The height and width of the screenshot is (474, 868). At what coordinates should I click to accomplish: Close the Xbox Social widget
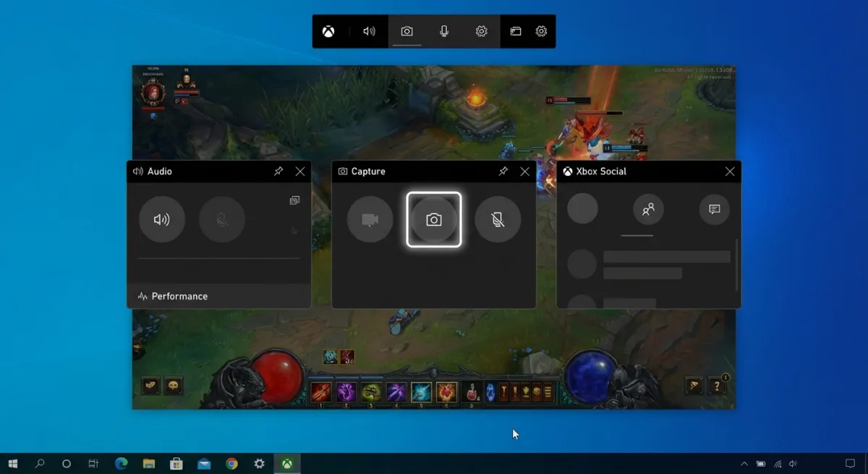click(x=730, y=172)
